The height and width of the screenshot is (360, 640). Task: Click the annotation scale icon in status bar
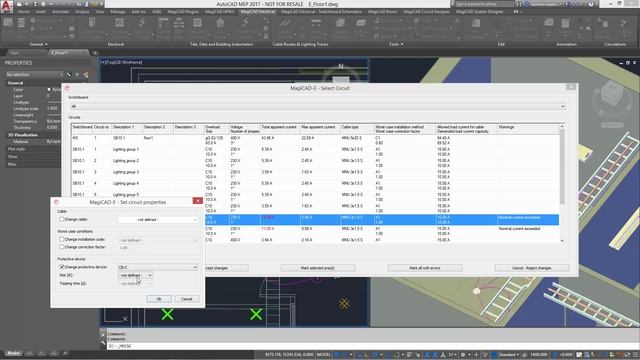(443, 355)
